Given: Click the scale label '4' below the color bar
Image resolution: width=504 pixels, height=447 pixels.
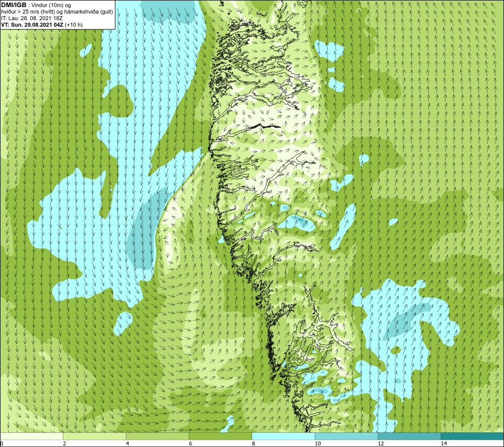Looking at the screenshot, I should click(128, 444).
